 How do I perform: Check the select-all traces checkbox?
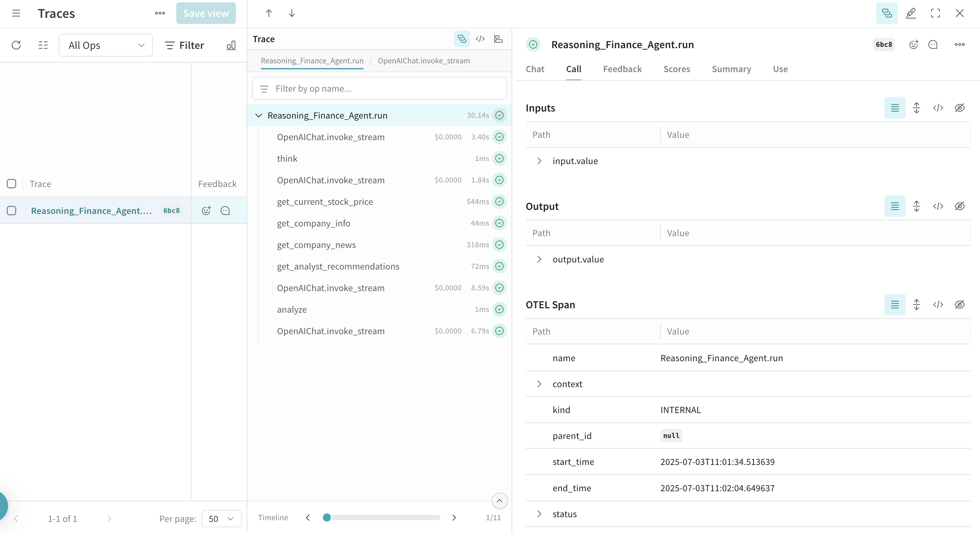[x=11, y=184]
